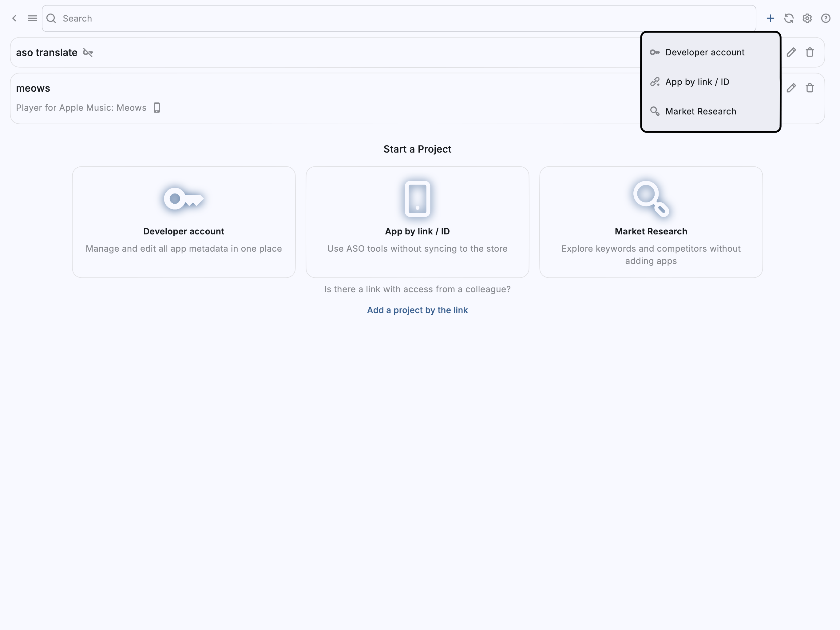840x630 pixels.
Task: Open the hamburger sidebar menu
Action: [x=33, y=18]
